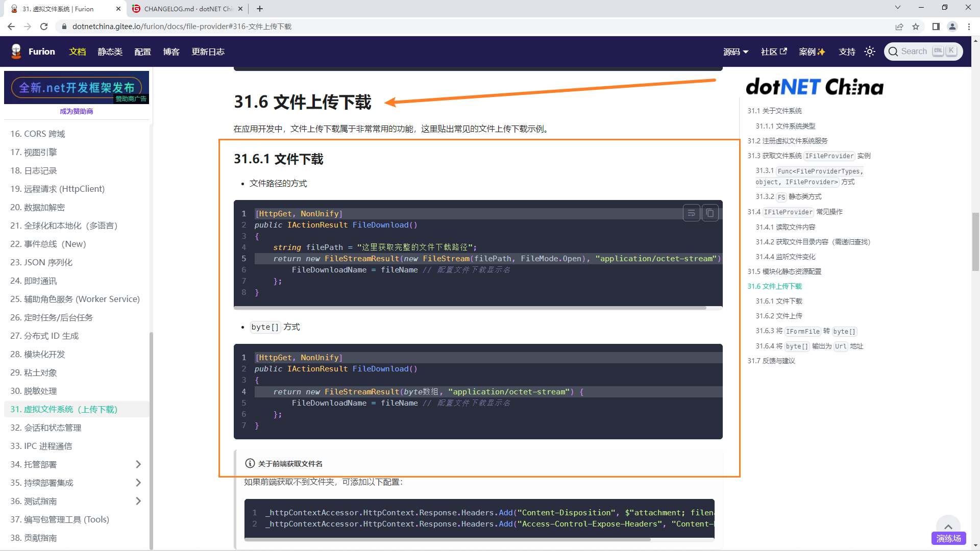Toggle word wrap on the first code block
Screen dimensions: 980x551
tap(692, 213)
